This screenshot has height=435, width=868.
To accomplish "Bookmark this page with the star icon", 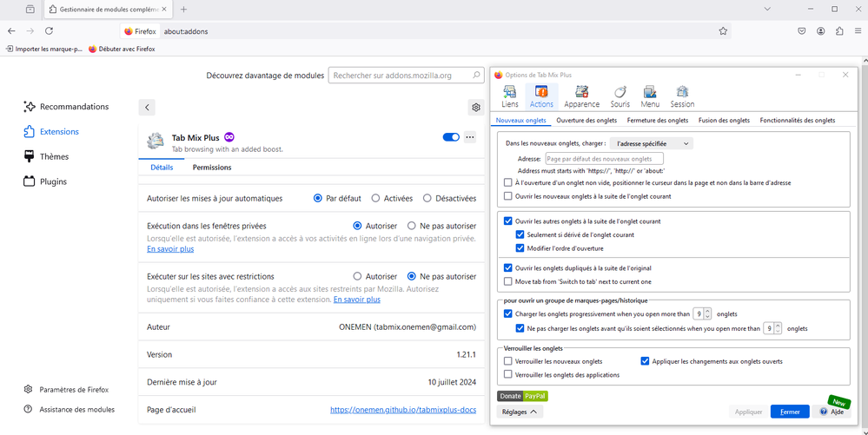I will [723, 31].
